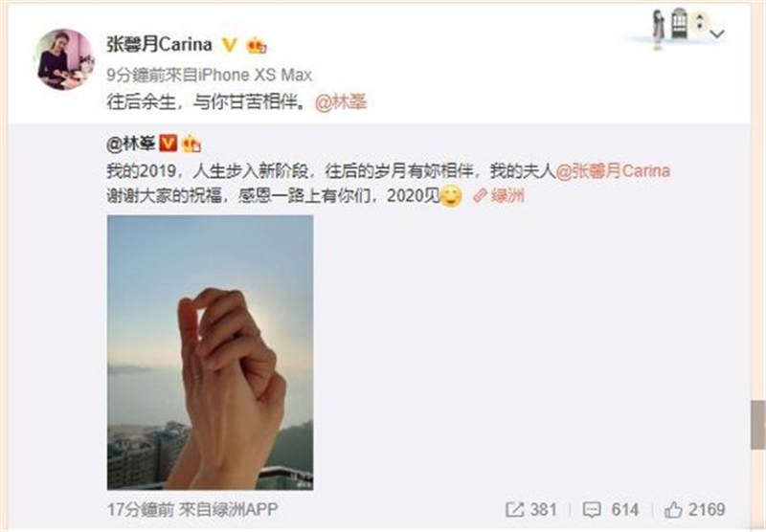Click the membership crown icon beside Carina's name
The height and width of the screenshot is (532, 766).
257,45
